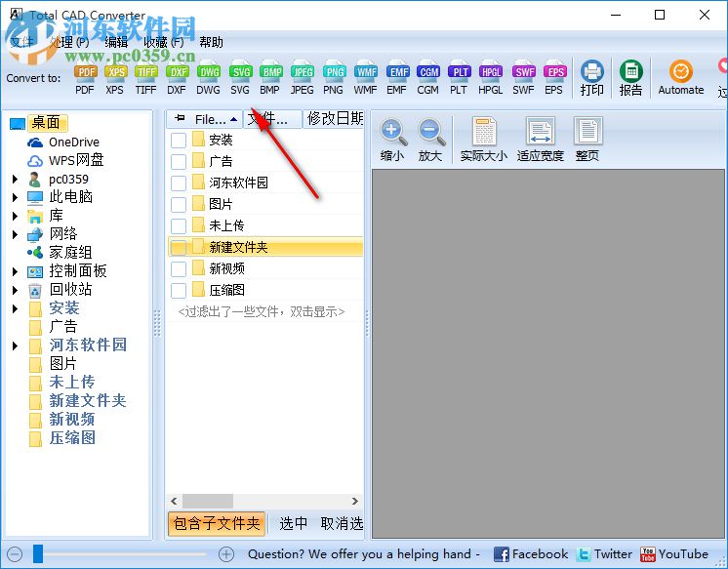Screen dimensions: 728x569
Task: Expand the 安装 folder tree node
Action: click(x=15, y=308)
